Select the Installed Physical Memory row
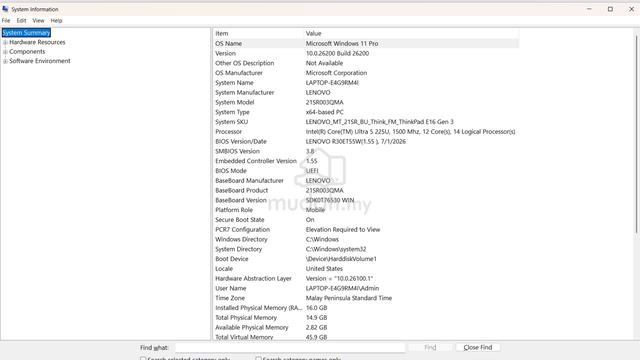The image size is (640, 360). click(366, 308)
